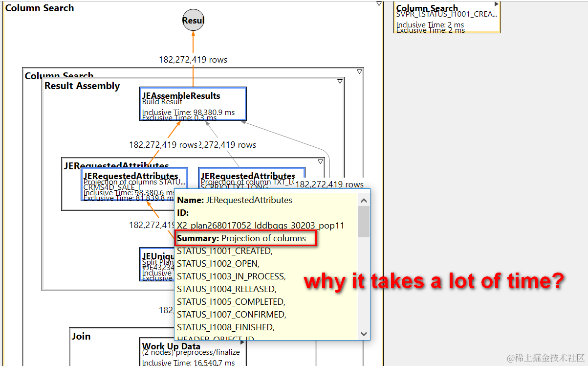Click STATUS_I1004_RELEASED in tooltip list
This screenshot has height=366, width=588.
[226, 289]
